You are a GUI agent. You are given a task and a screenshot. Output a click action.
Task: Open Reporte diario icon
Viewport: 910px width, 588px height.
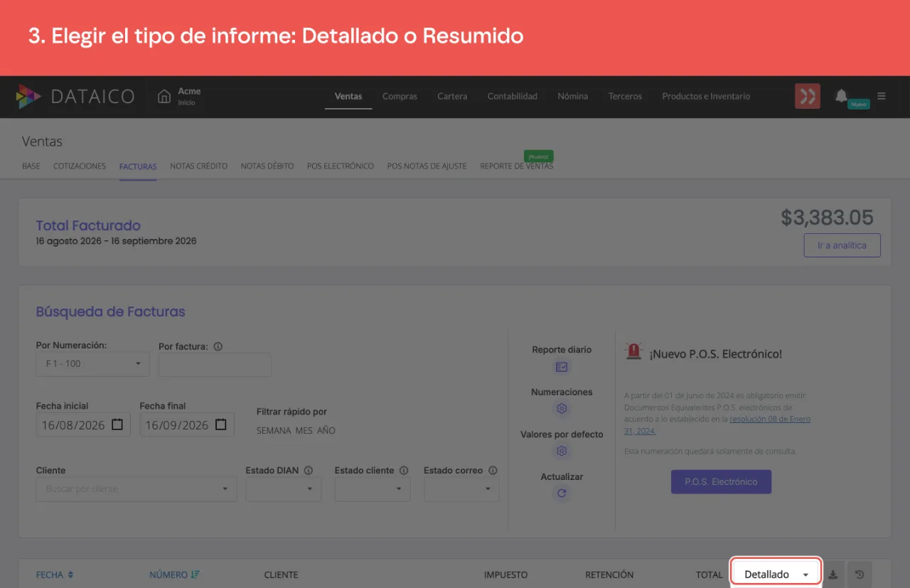coord(562,367)
